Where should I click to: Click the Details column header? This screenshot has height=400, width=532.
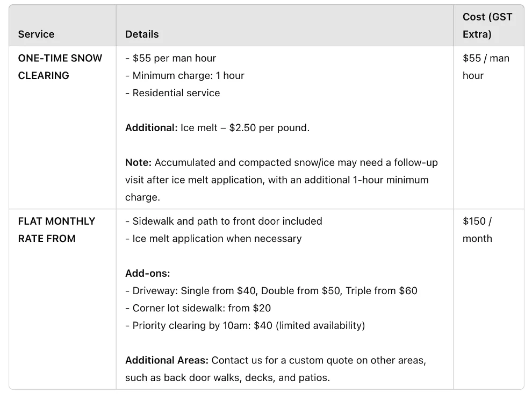[x=142, y=34]
